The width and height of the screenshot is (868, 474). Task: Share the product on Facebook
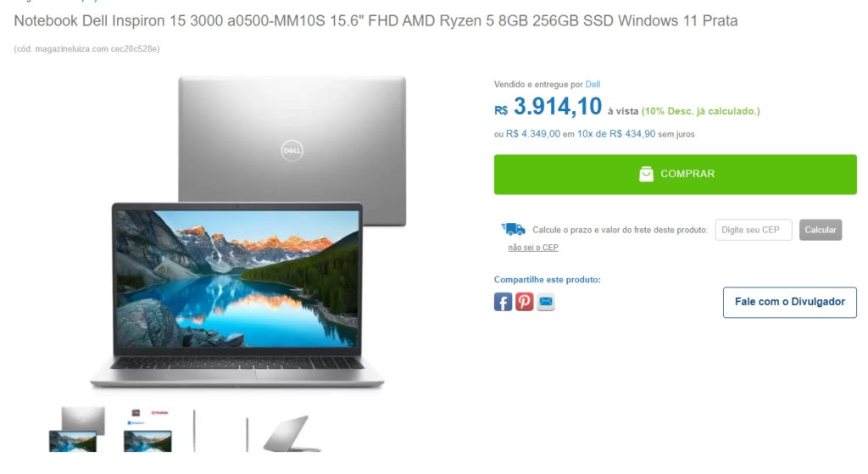(x=503, y=302)
